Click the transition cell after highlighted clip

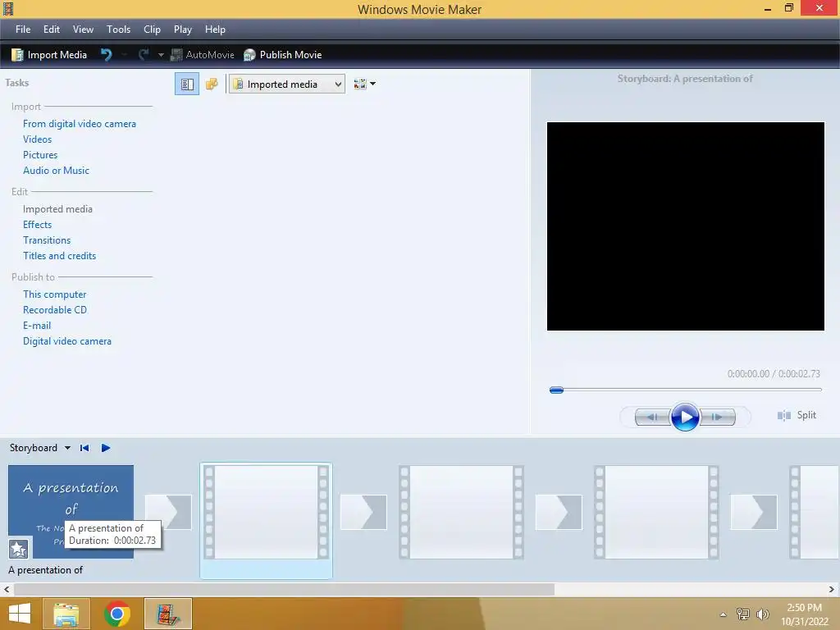363,512
